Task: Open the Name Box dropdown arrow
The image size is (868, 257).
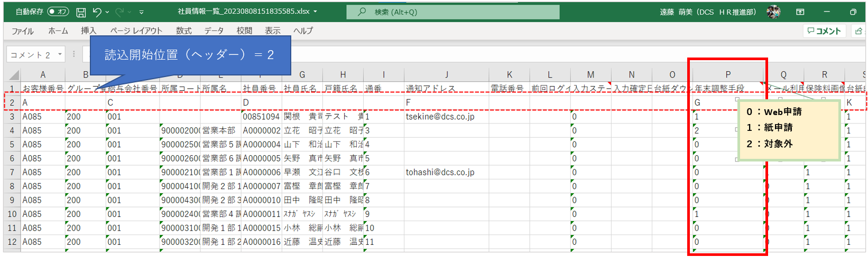Action: pos(60,54)
